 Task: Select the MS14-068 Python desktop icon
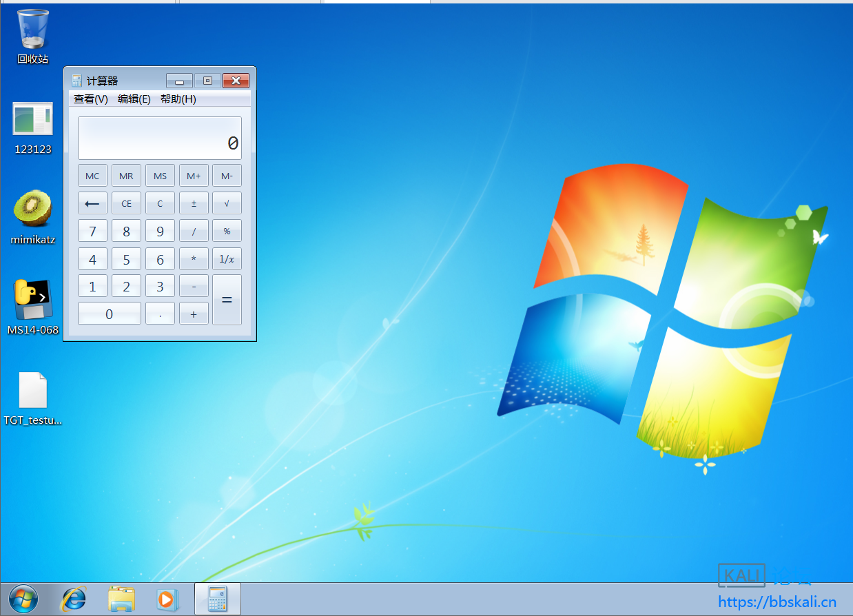[x=33, y=300]
